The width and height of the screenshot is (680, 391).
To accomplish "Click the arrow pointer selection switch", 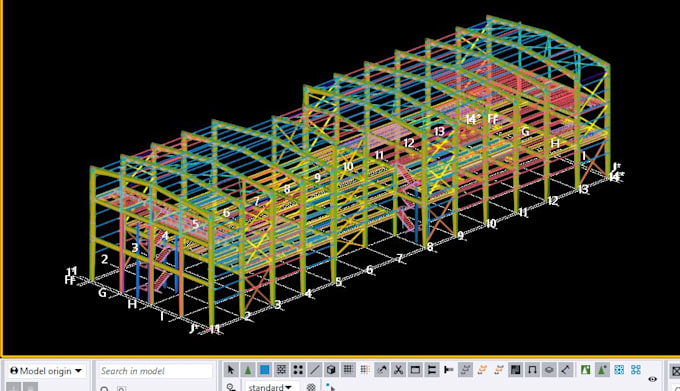I will (231, 370).
